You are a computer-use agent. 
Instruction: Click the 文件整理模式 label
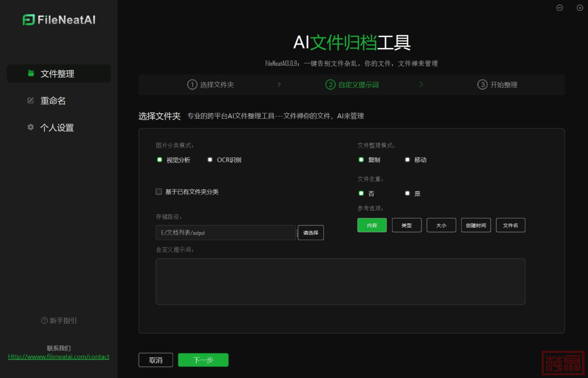pyautogui.click(x=376, y=145)
